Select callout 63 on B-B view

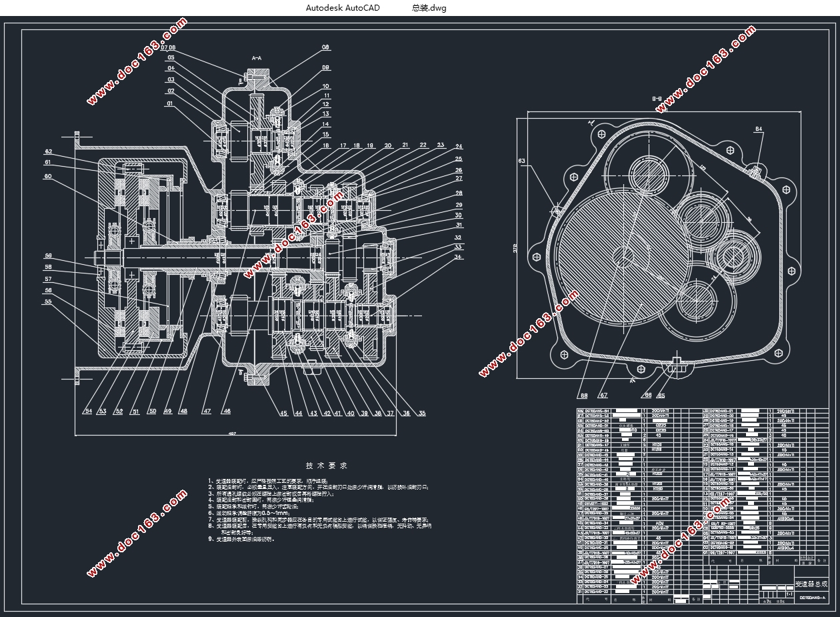521,161
